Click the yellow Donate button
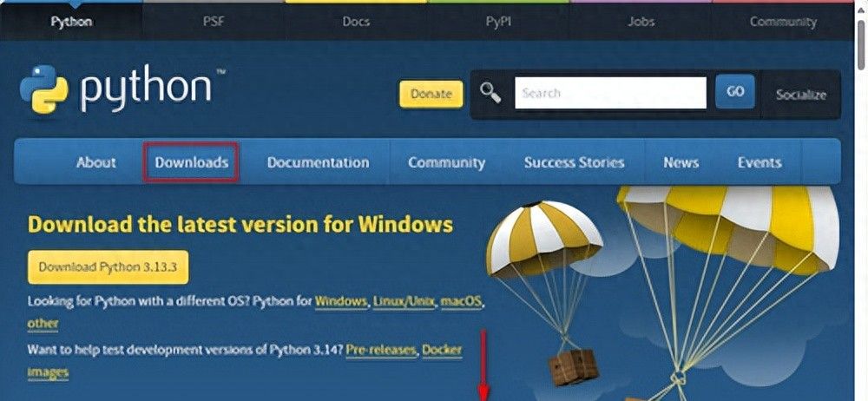 click(431, 94)
